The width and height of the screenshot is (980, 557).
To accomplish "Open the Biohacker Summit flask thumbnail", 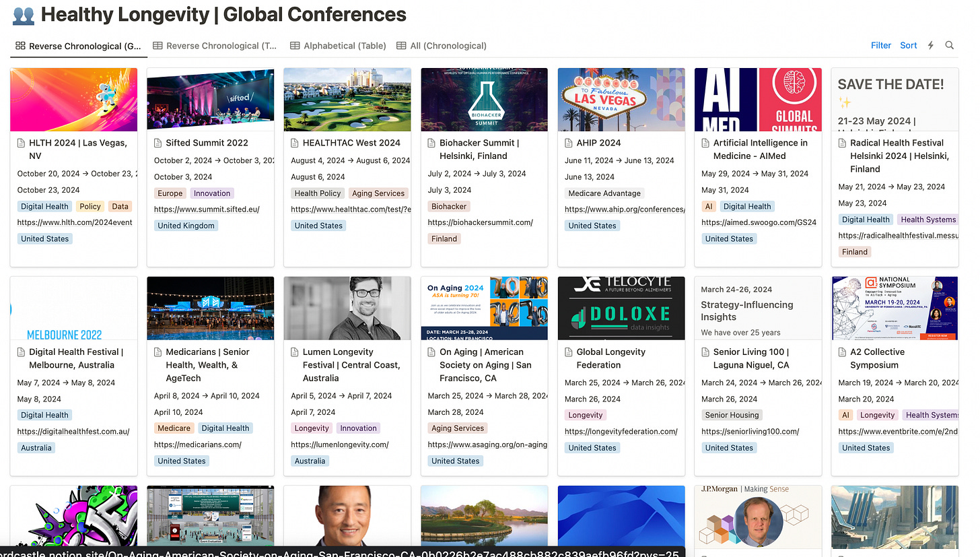I will click(x=485, y=100).
